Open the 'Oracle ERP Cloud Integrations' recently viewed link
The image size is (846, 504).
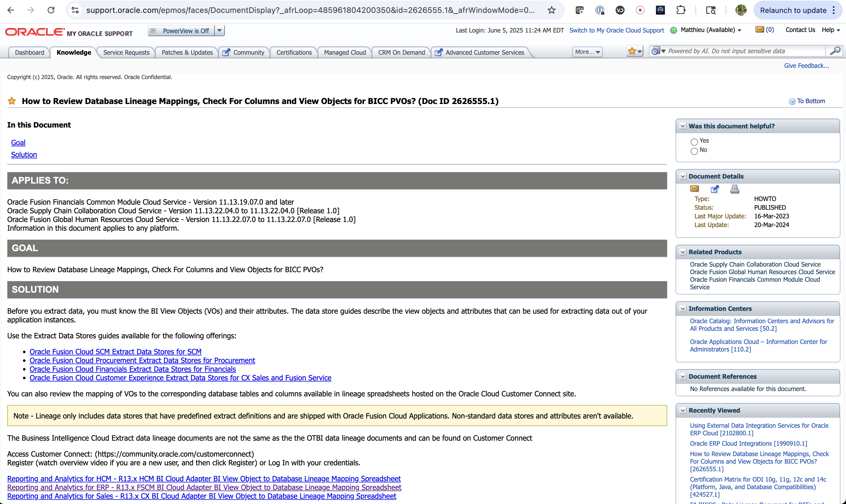pos(748,443)
